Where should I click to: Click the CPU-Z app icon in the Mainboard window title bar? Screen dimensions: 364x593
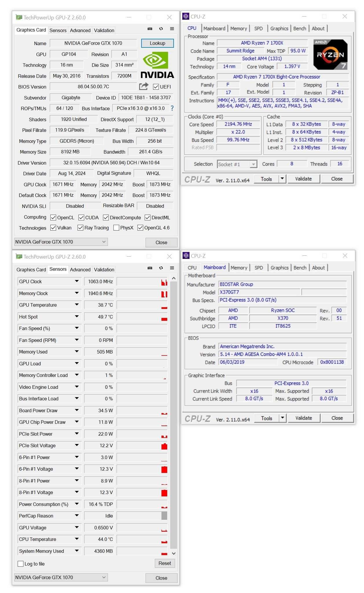186,255
